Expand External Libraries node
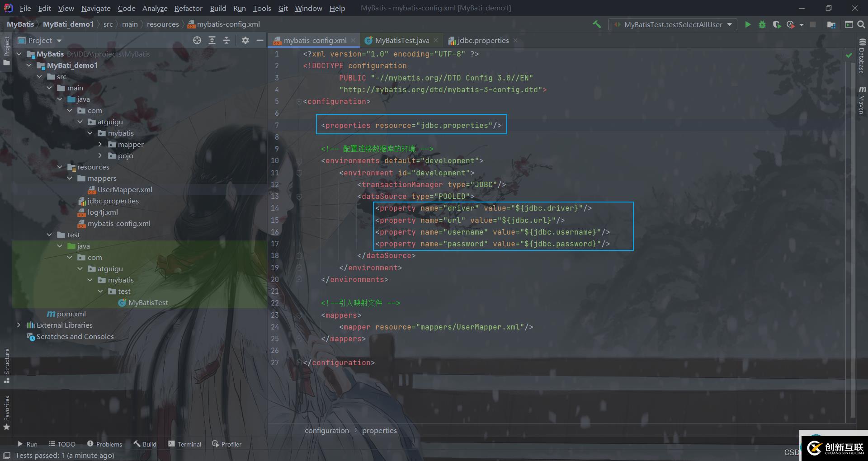 coord(19,325)
